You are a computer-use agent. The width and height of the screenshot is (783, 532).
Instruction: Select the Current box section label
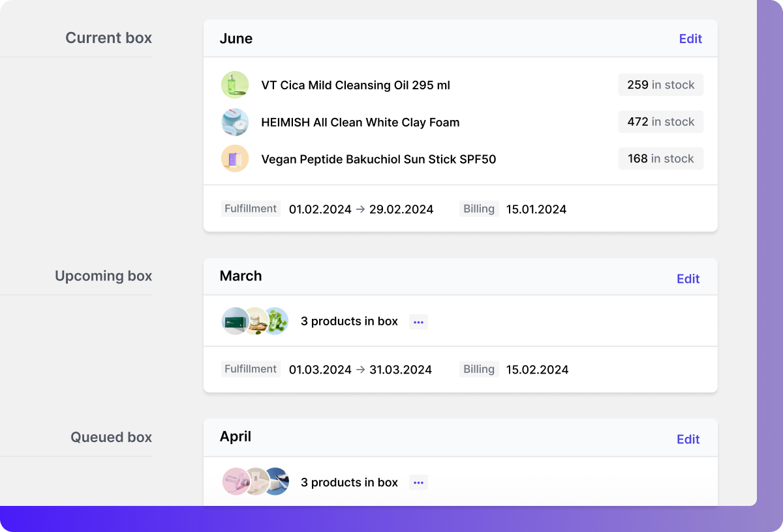108,38
